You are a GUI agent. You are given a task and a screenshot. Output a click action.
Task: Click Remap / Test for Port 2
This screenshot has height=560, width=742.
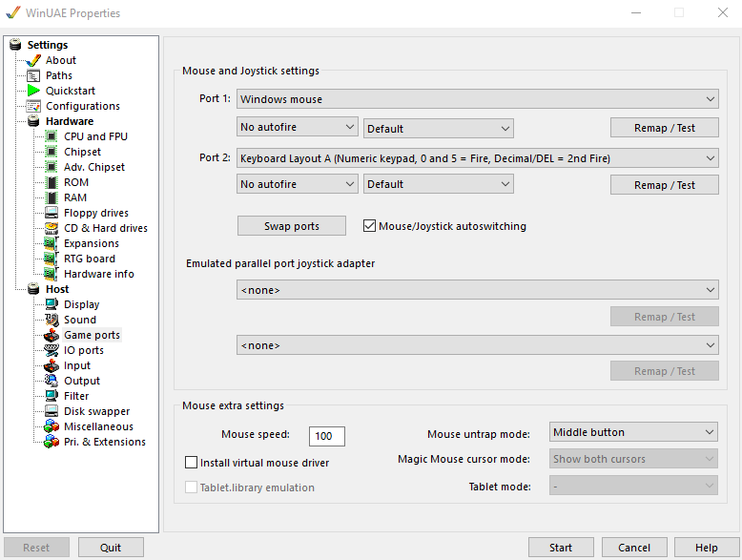pos(665,185)
